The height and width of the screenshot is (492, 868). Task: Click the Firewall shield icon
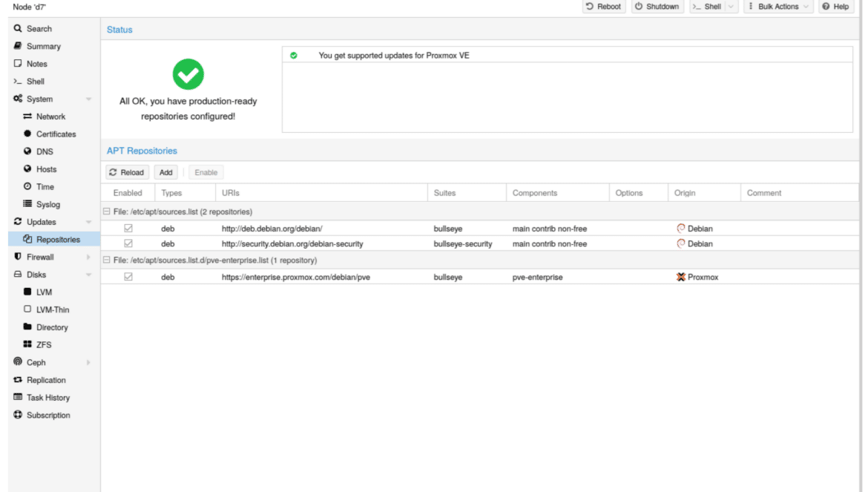pyautogui.click(x=18, y=257)
